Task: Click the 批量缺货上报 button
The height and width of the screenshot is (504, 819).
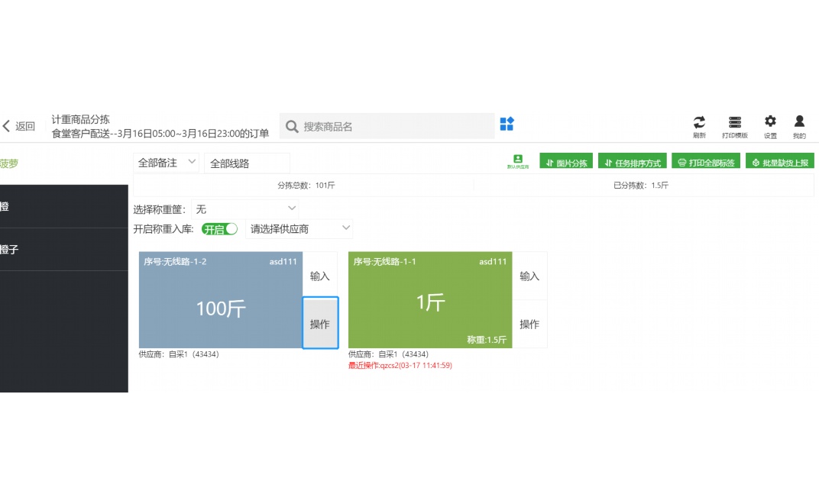Action: (x=780, y=163)
